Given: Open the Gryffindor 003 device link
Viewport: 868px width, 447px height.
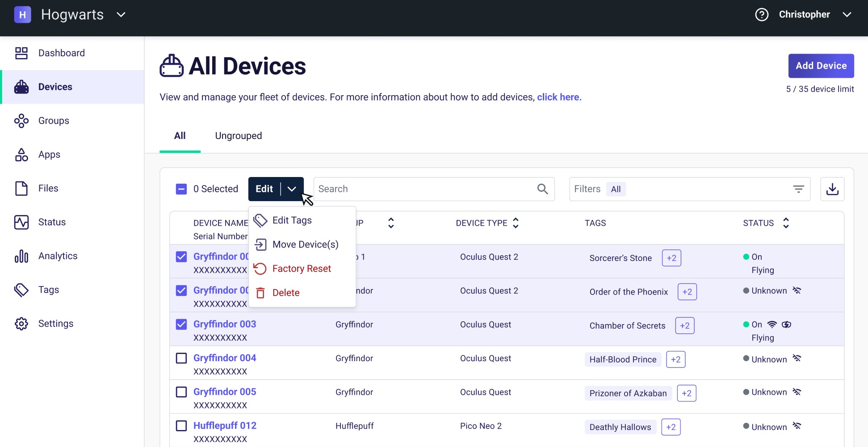Looking at the screenshot, I should click(225, 324).
